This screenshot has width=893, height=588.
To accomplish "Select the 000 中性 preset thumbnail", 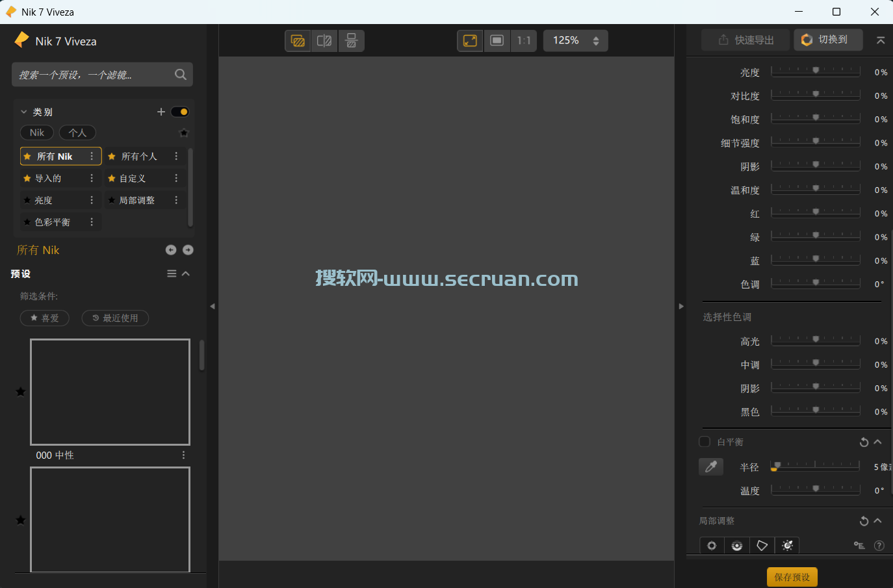I will 110,392.
